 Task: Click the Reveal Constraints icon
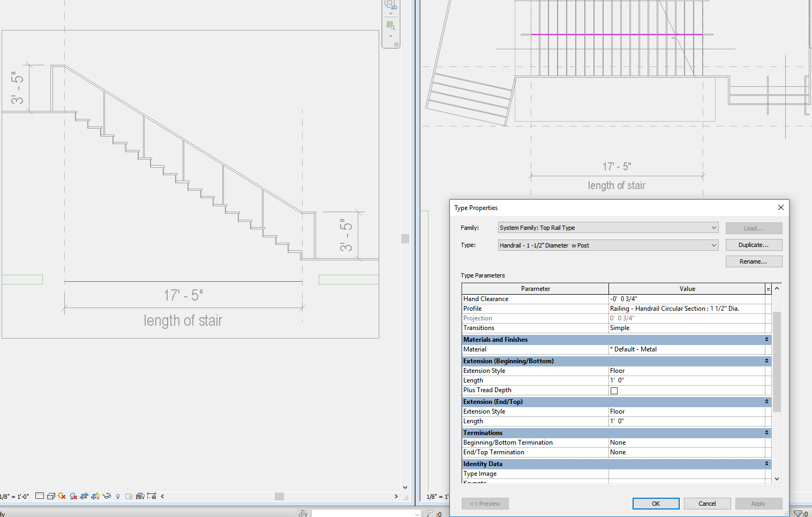coord(152,496)
